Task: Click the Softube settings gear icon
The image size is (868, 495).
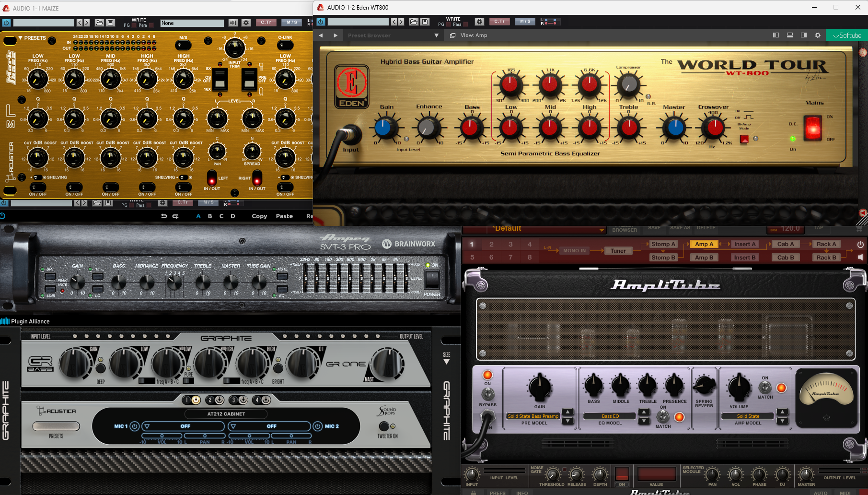Action: 818,35
